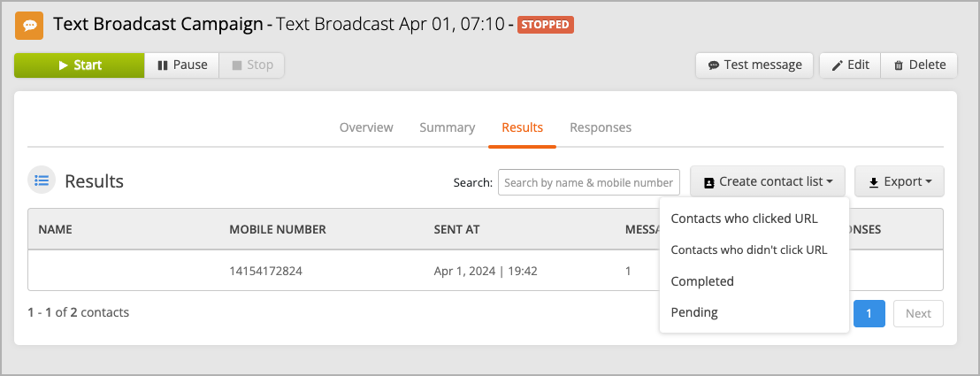This screenshot has height=376, width=980.
Task: Switch to the Summary tab
Action: (447, 127)
